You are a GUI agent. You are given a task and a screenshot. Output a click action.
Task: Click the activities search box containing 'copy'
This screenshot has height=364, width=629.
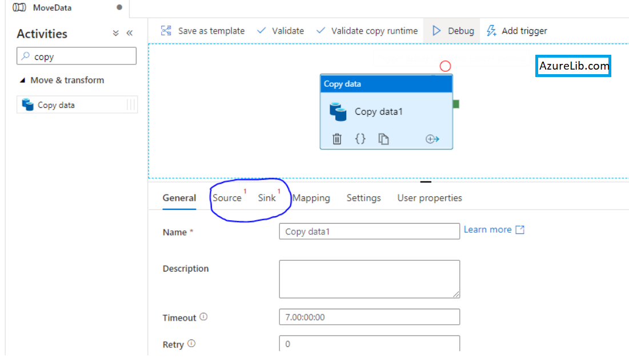(x=77, y=56)
